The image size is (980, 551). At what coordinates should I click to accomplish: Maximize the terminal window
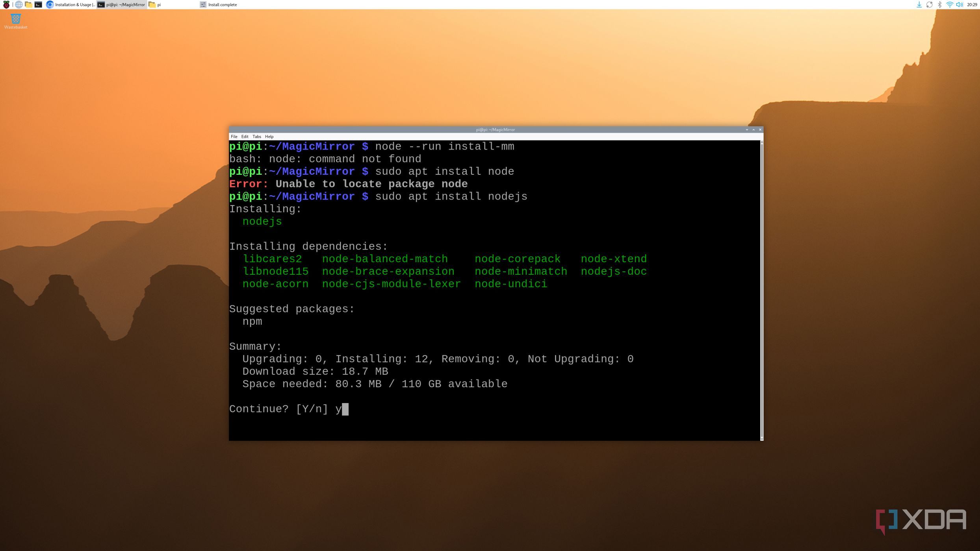754,129
